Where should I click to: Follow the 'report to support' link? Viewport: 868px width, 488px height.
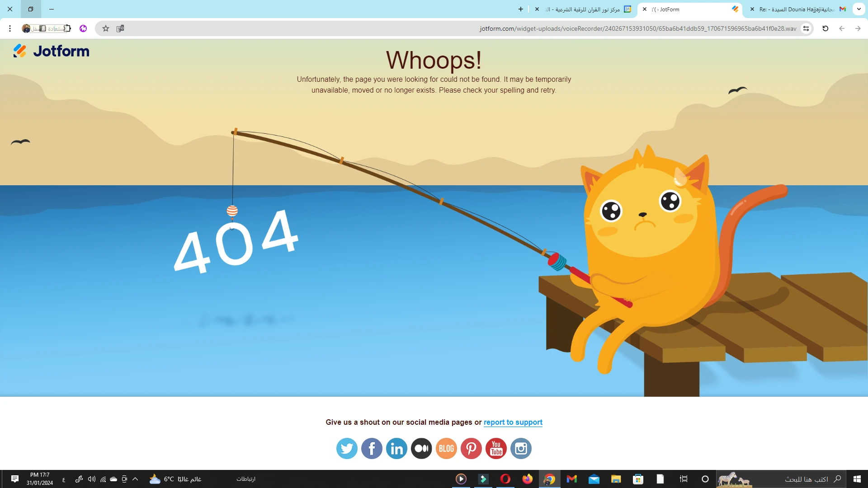pos(513,422)
